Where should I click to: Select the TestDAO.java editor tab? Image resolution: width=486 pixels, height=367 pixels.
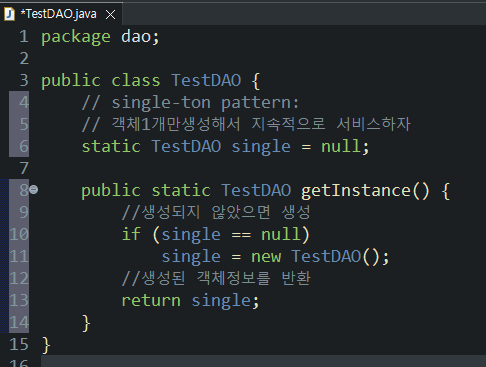click(62, 14)
